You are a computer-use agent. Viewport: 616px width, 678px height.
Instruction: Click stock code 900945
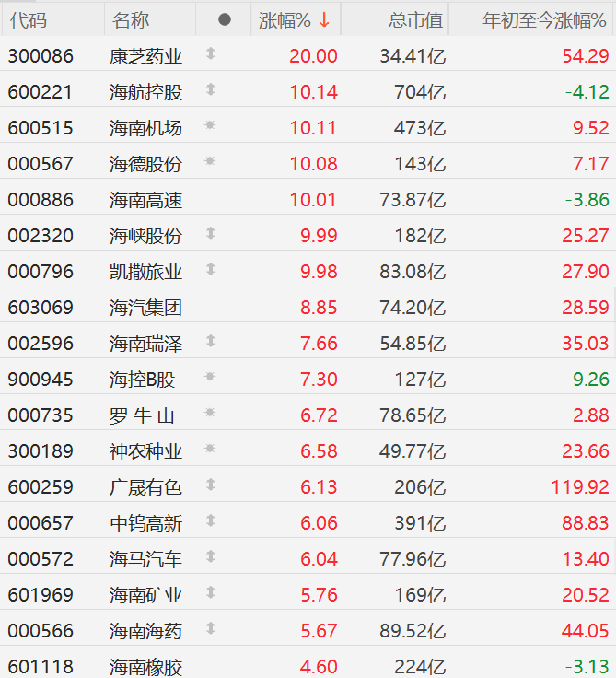click(x=41, y=380)
